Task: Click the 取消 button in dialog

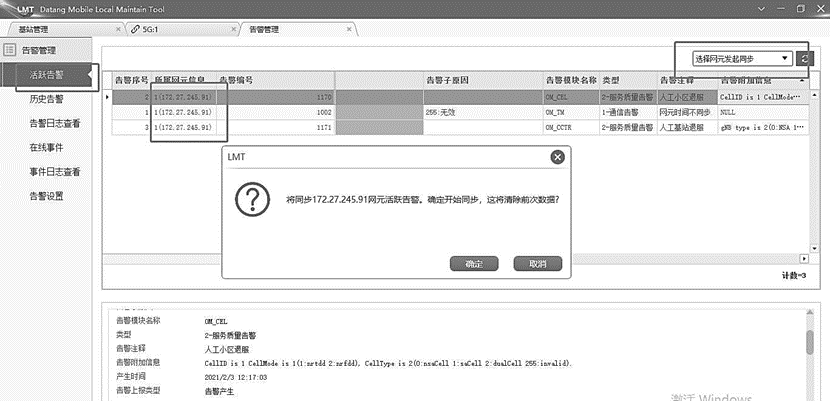Action: (x=537, y=263)
